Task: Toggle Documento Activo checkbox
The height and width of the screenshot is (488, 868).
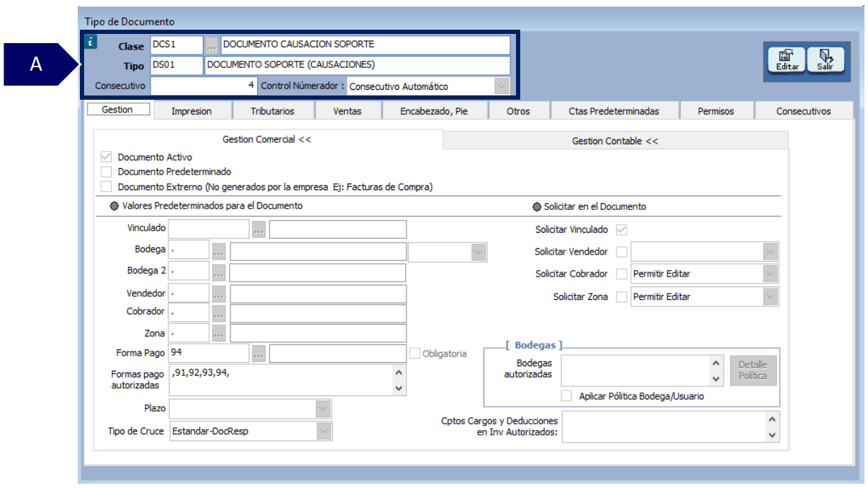Action: [x=107, y=157]
